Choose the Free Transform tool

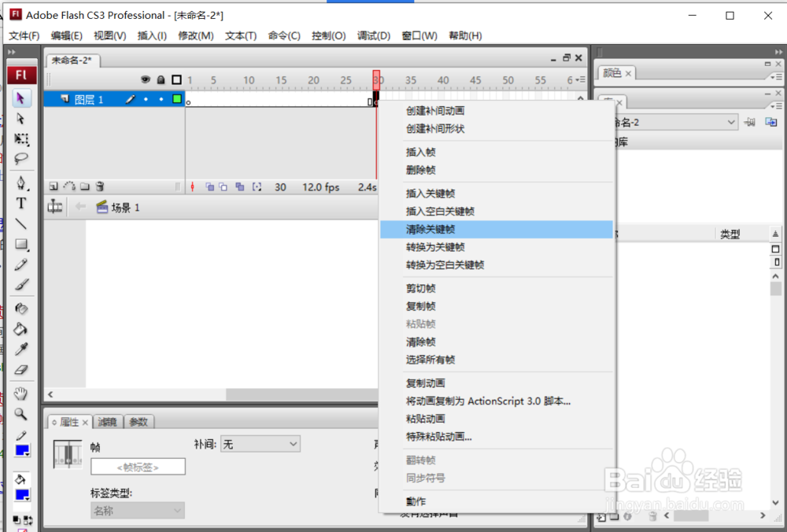21,139
